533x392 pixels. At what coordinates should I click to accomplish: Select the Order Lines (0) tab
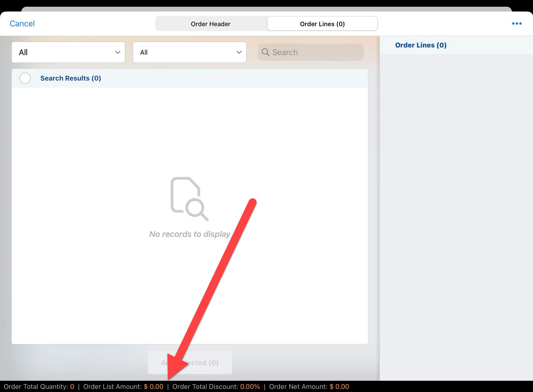(x=322, y=24)
